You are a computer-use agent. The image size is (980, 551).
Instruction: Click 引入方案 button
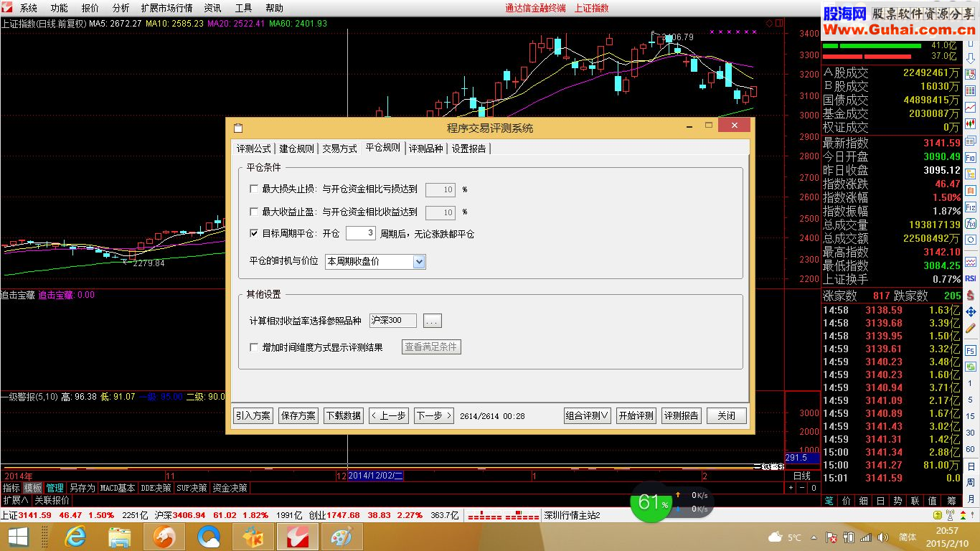pos(253,415)
